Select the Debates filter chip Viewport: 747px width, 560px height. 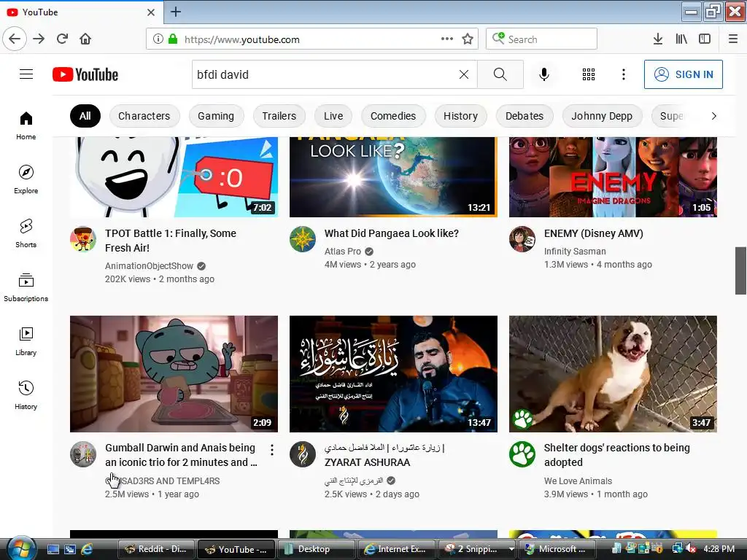click(x=525, y=116)
